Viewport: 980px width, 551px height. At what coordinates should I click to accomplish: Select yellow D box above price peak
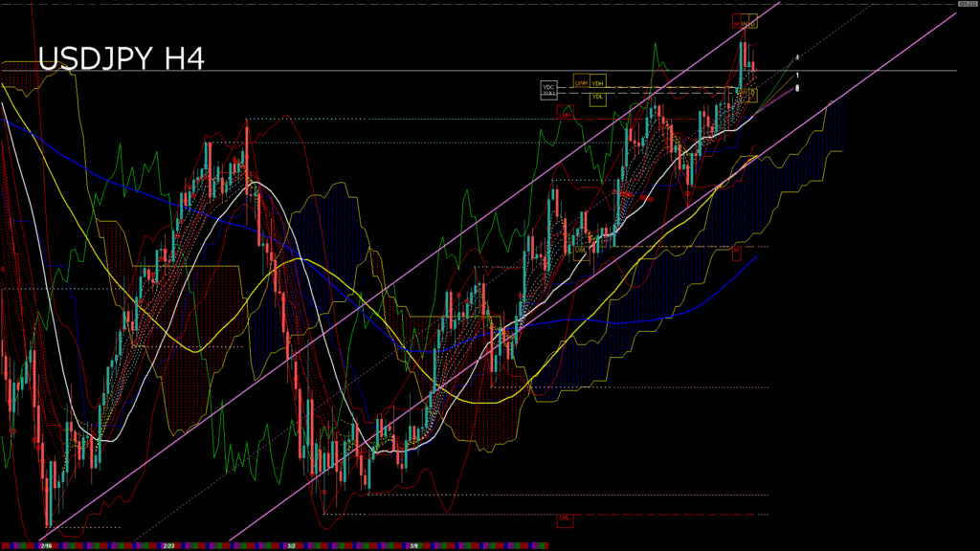[751, 21]
